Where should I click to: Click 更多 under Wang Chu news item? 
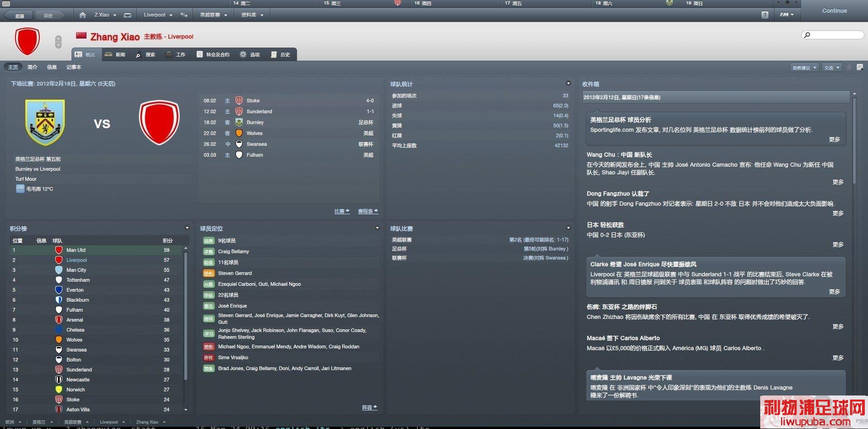point(838,182)
